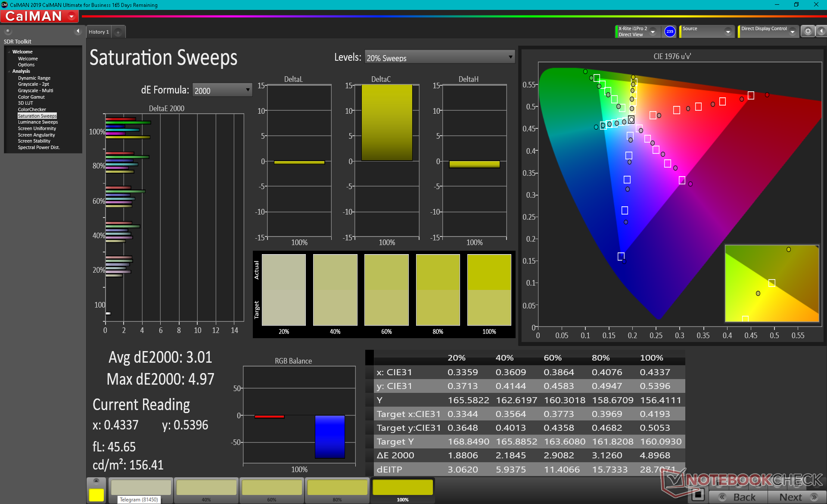Image resolution: width=827 pixels, height=504 pixels.
Task: Collapse the right panel arrow icon
Action: click(821, 31)
